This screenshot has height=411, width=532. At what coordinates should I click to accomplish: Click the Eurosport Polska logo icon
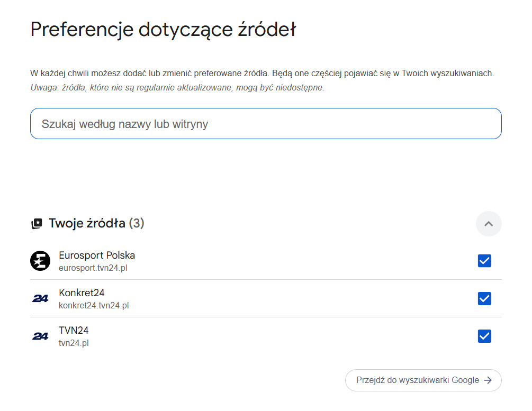tap(40, 261)
